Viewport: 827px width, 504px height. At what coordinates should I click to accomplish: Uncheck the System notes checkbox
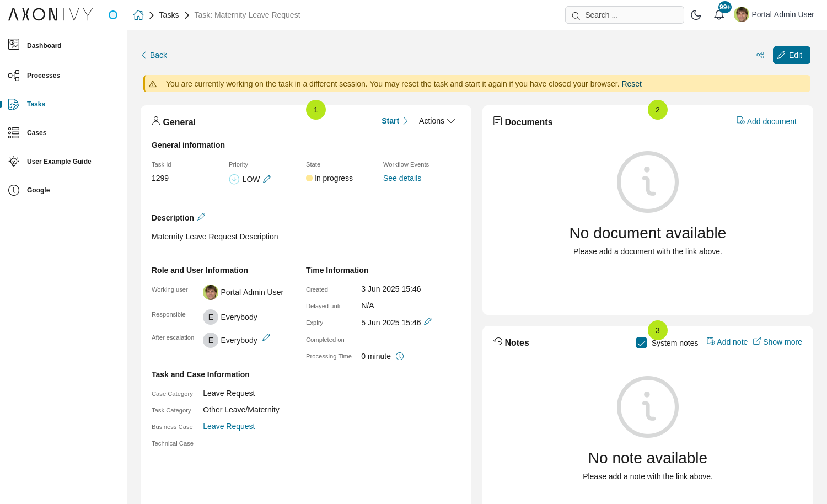[641, 343]
